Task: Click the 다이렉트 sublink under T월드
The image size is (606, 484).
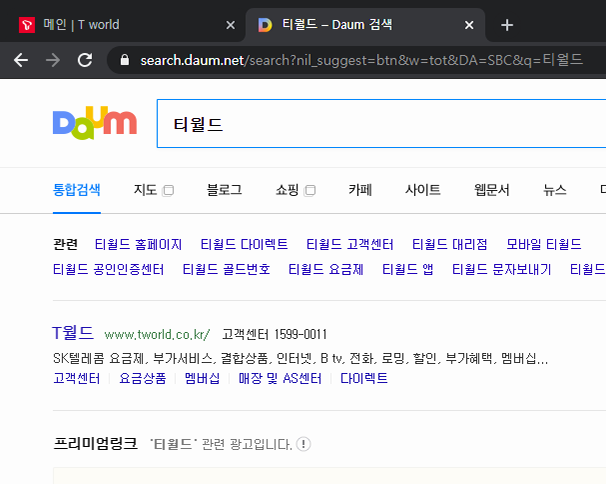Action: (364, 378)
